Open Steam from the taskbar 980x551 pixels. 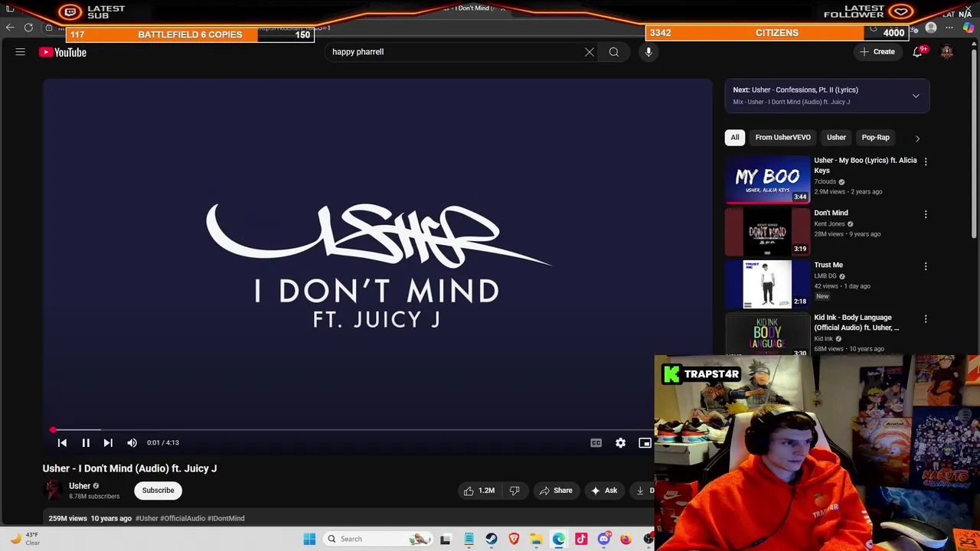pos(492,539)
